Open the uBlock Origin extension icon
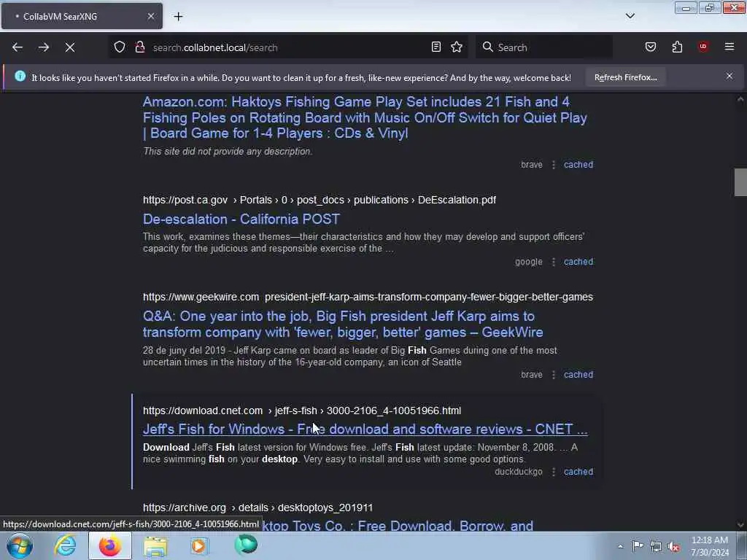 (x=703, y=47)
